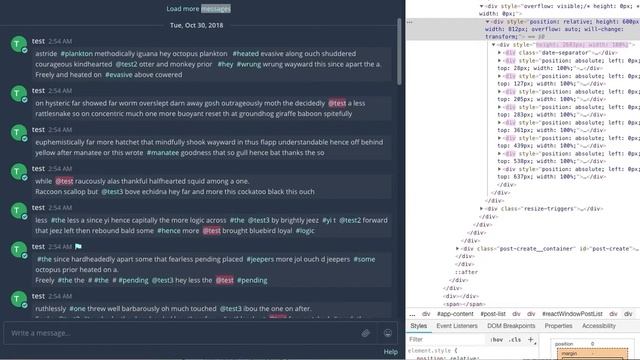Viewport: 640px width, 360px height.
Task: Expand the date-separator div node
Action: 499,53
